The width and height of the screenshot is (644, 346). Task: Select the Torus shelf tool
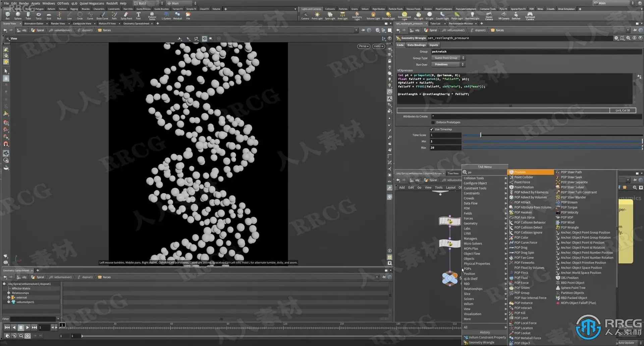(x=39, y=16)
